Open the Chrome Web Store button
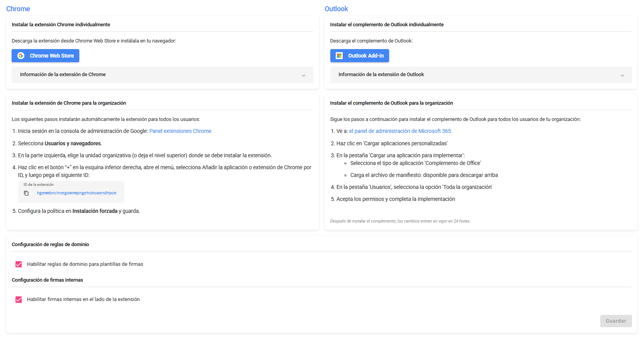The height and width of the screenshot is (340, 644). click(45, 56)
